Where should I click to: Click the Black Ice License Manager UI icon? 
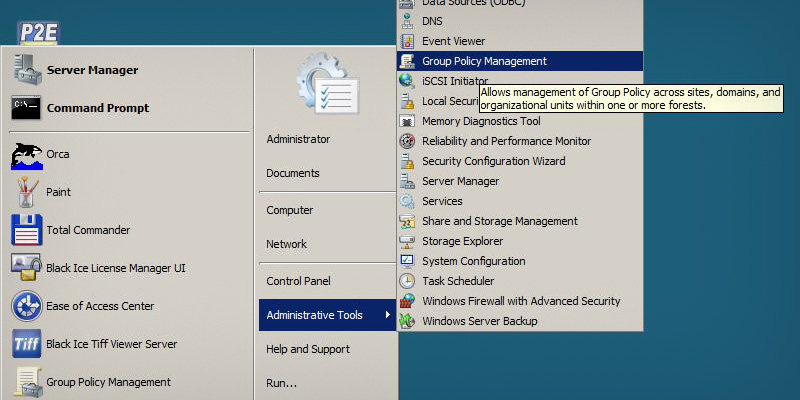tap(26, 268)
